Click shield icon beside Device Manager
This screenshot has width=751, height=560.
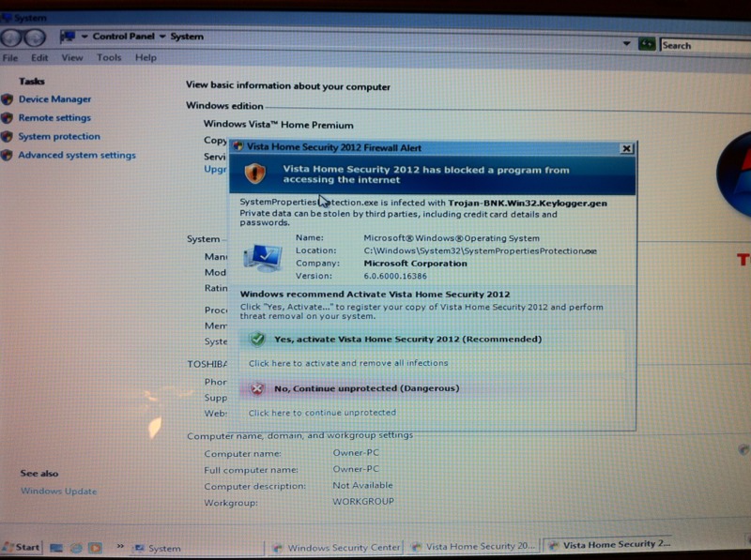click(7, 99)
